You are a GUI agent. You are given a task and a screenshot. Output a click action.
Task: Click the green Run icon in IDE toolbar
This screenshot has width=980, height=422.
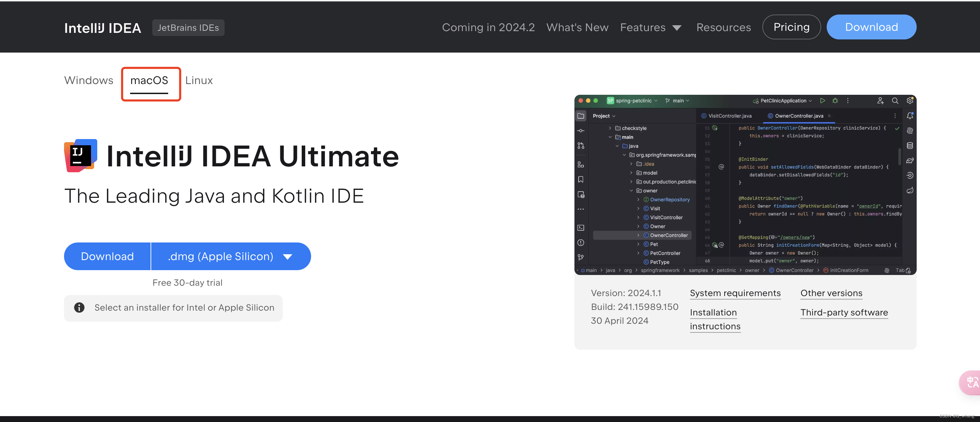pyautogui.click(x=822, y=101)
